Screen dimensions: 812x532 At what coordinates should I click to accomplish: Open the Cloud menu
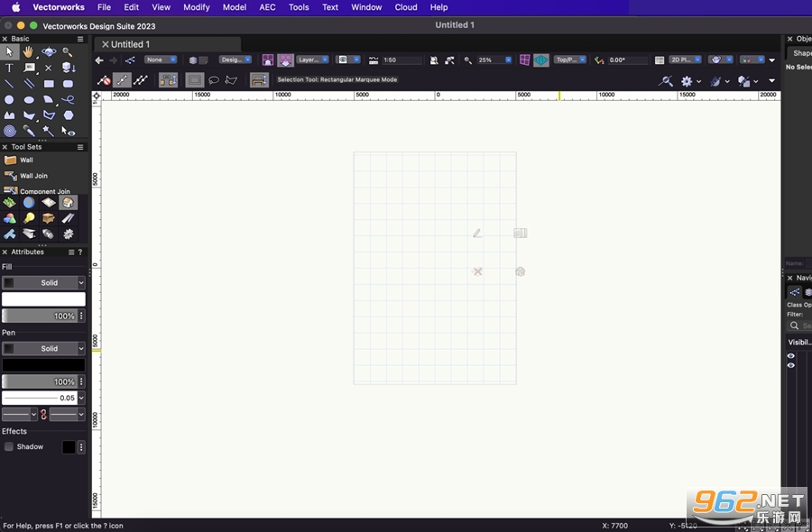[406, 7]
